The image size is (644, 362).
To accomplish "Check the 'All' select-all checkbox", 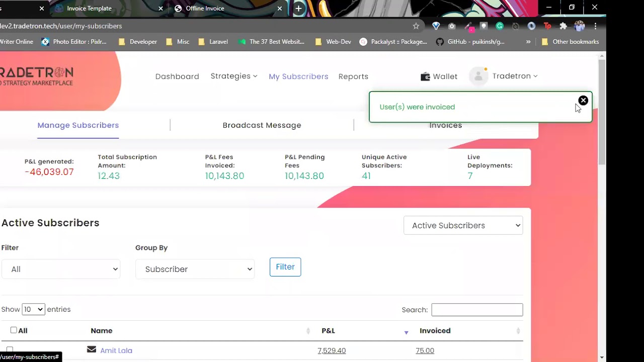I will 14,330.
